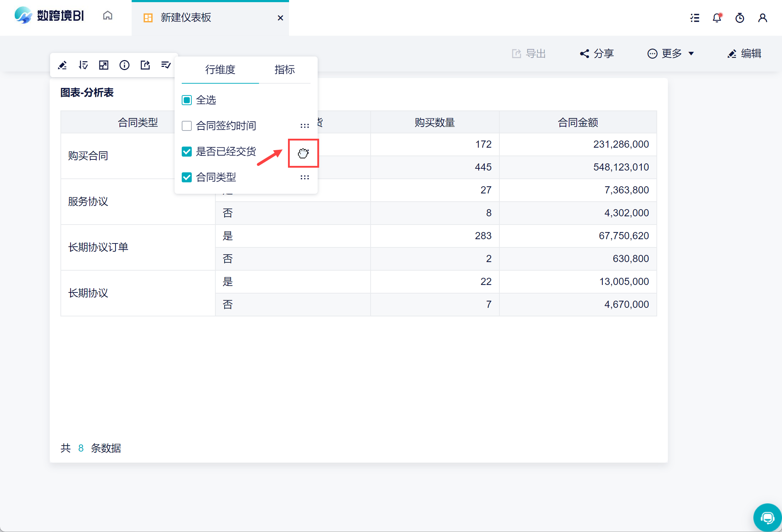The width and height of the screenshot is (782, 532).
Task: Open the task list icon in header
Action: tap(695, 18)
